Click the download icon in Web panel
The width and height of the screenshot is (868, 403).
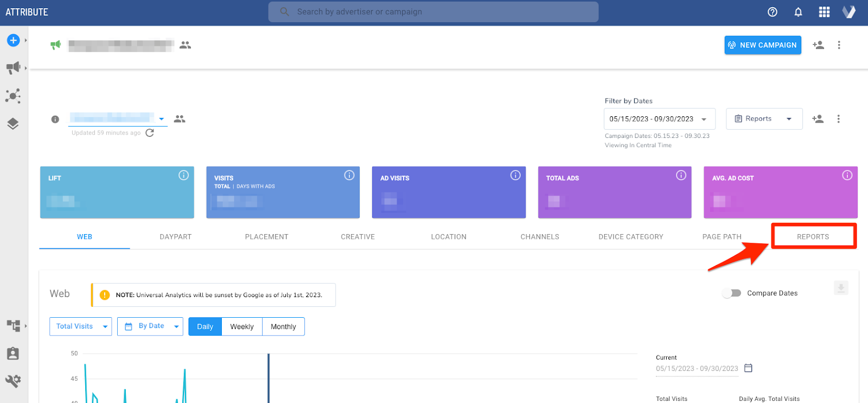tap(841, 288)
